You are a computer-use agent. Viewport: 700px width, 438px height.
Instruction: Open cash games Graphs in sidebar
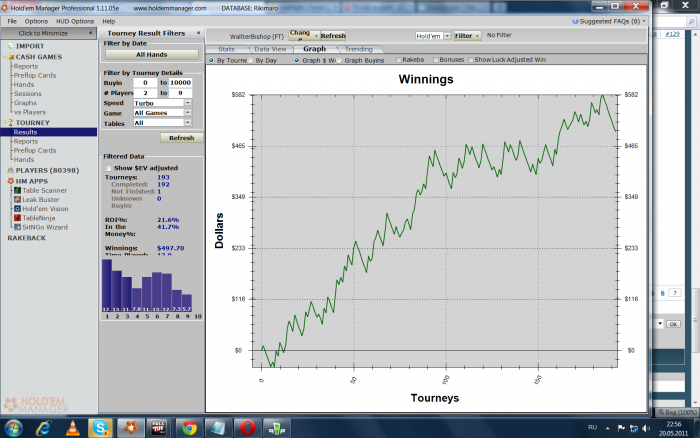pyautogui.click(x=25, y=103)
